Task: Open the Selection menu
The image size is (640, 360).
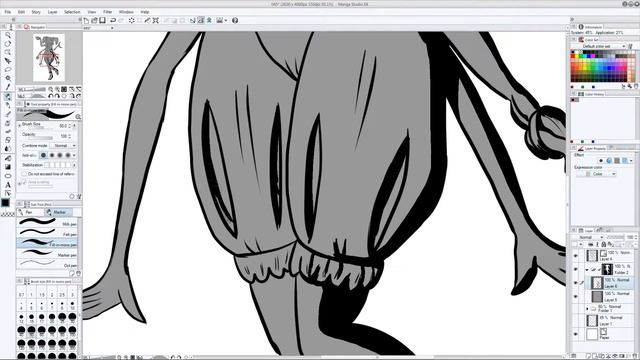Action: coord(72,12)
